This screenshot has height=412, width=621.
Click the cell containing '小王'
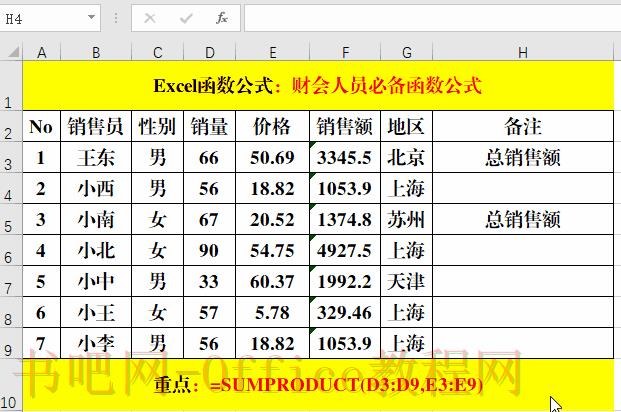point(96,312)
